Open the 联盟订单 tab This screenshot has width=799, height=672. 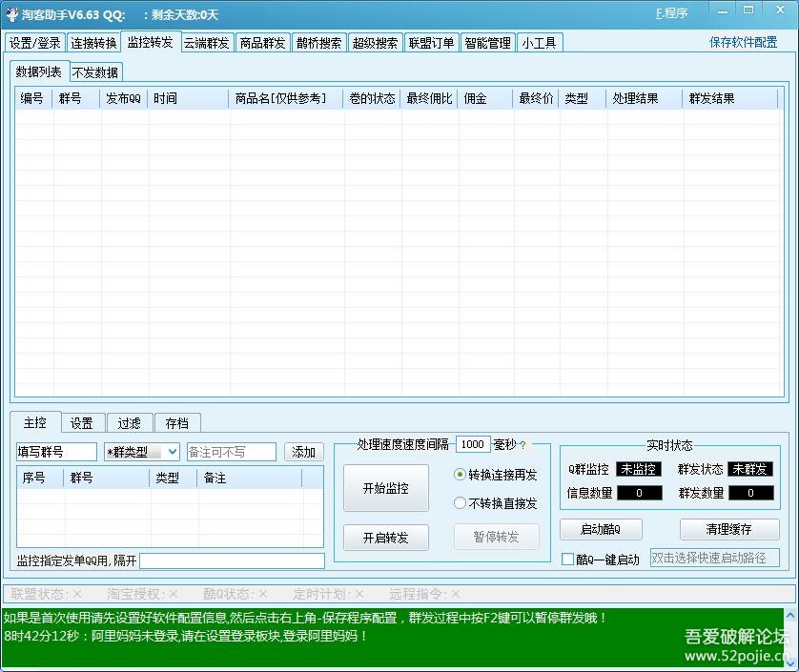tap(431, 43)
